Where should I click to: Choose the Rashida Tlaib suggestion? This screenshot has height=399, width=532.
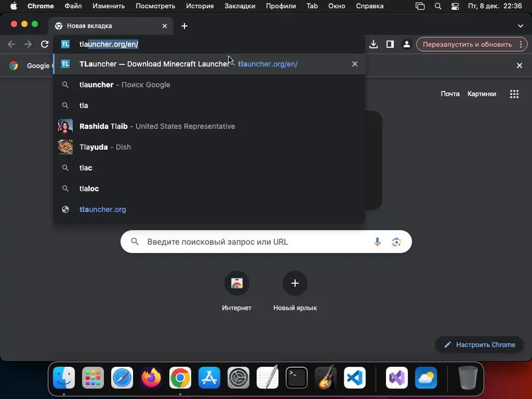point(209,126)
